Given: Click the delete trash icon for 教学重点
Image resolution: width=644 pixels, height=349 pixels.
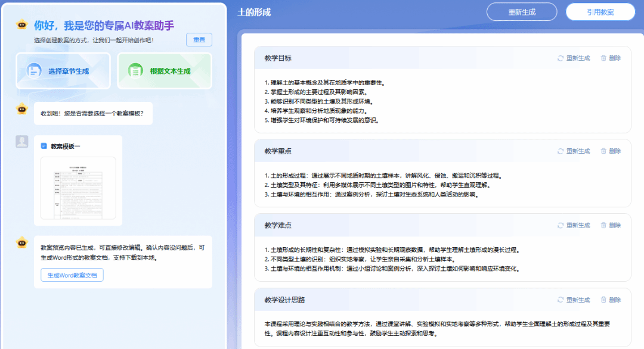Looking at the screenshot, I should tap(603, 151).
